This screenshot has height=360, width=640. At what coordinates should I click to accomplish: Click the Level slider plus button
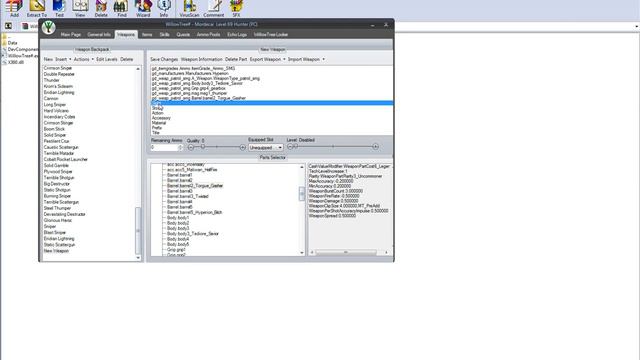click(x=376, y=147)
